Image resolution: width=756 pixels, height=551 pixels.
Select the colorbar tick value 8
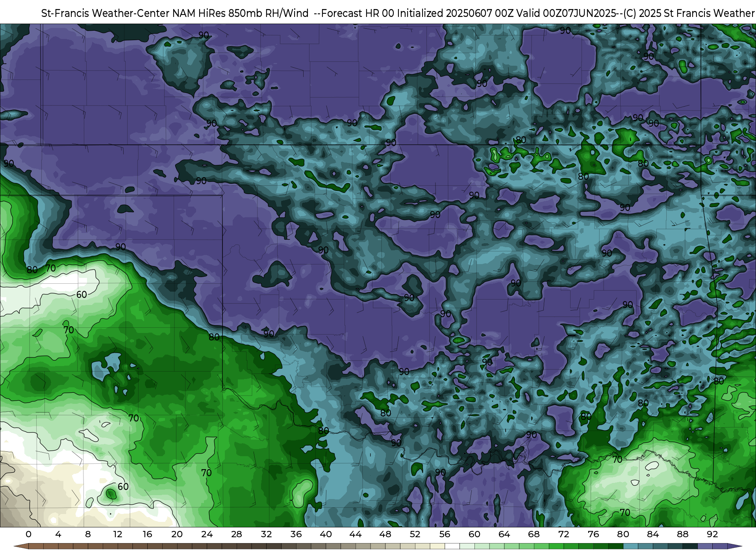pos(88,534)
